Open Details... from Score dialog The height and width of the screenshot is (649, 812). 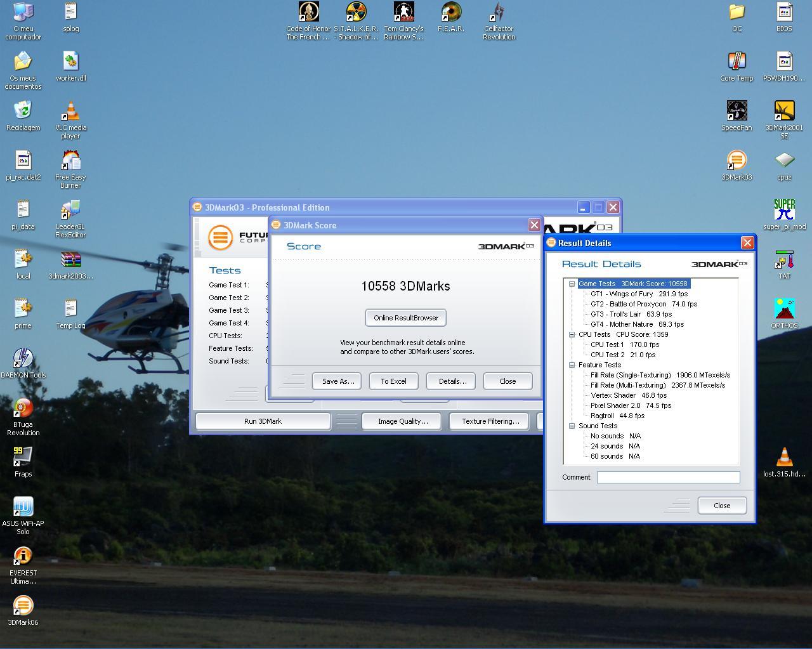coord(451,381)
